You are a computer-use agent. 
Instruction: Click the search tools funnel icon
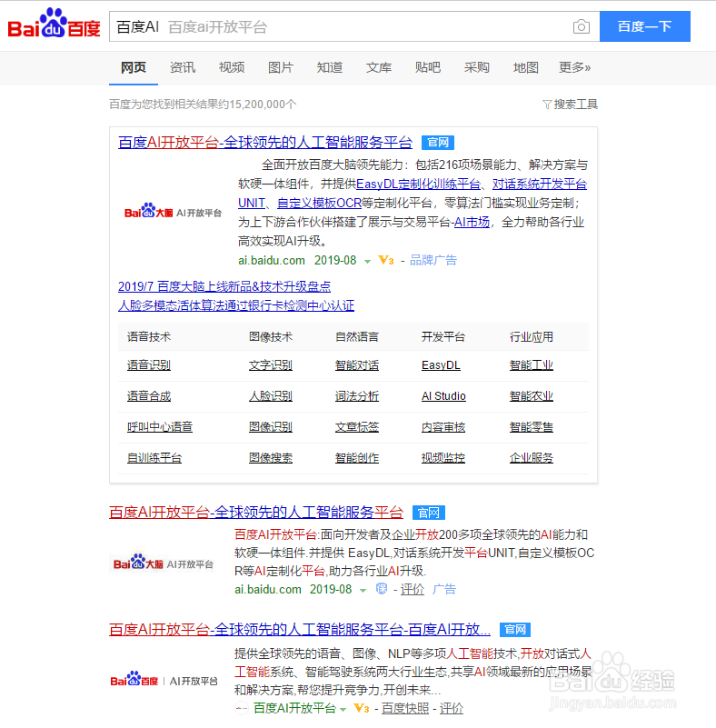[547, 105]
